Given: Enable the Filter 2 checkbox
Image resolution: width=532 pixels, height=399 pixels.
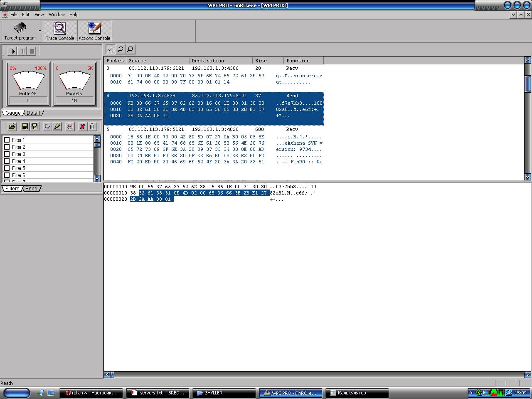Looking at the screenshot, I should pos(7,147).
